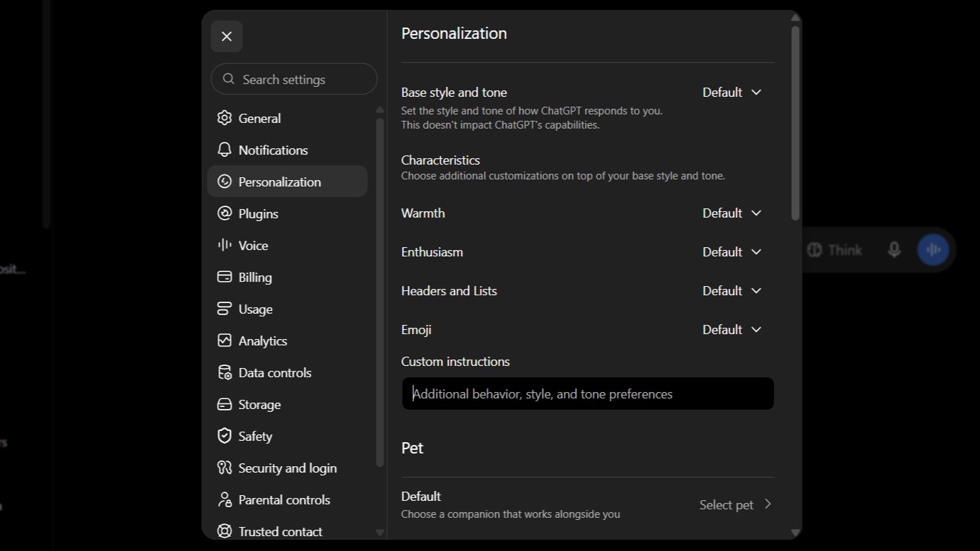Open the Warmth Default dropdown

point(732,213)
